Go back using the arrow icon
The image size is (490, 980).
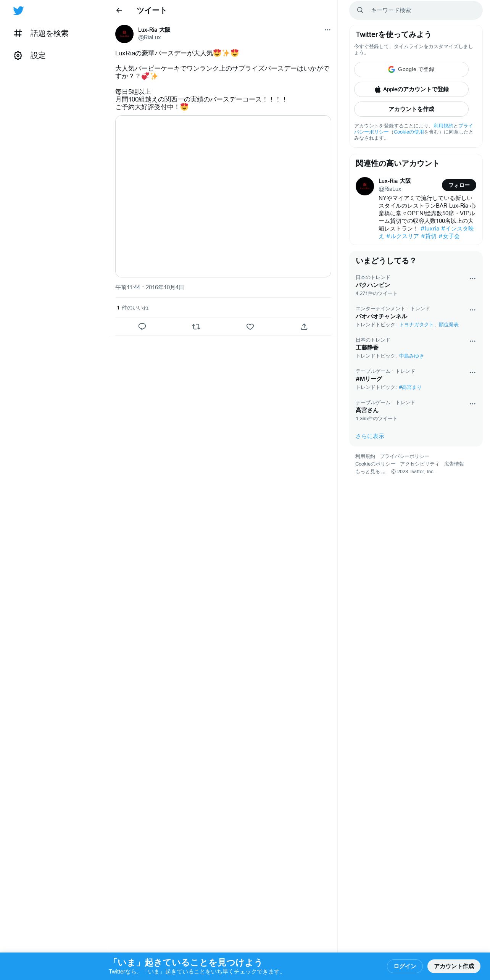(119, 10)
